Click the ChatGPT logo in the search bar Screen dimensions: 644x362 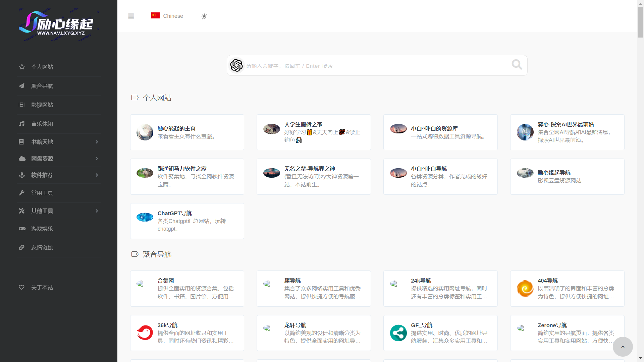point(236,65)
